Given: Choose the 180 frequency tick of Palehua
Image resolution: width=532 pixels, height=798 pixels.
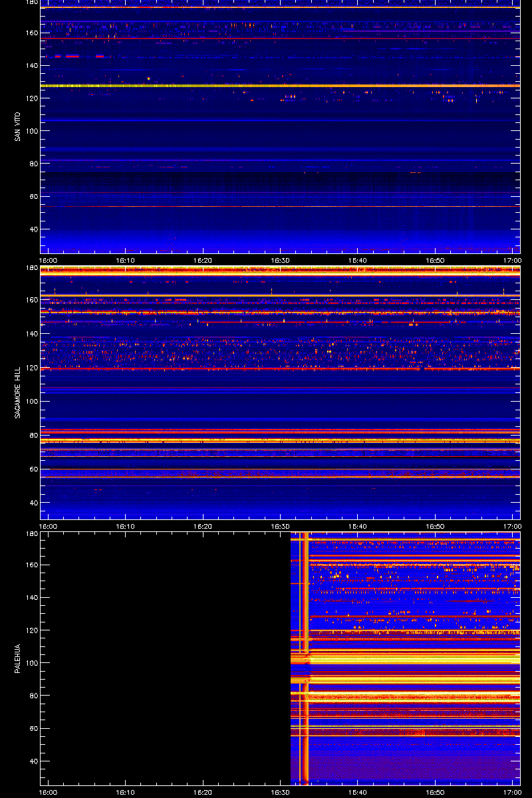Looking at the screenshot, I should click(x=31, y=534).
